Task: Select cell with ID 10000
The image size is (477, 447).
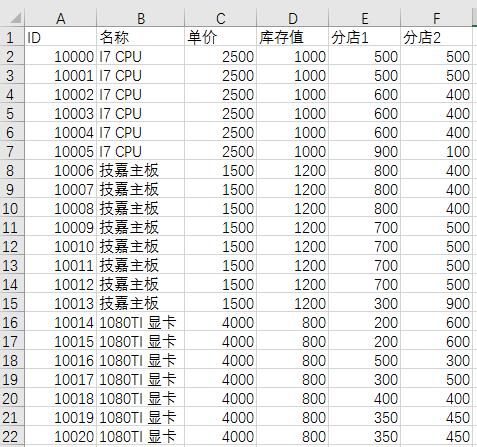Action: click(x=61, y=56)
